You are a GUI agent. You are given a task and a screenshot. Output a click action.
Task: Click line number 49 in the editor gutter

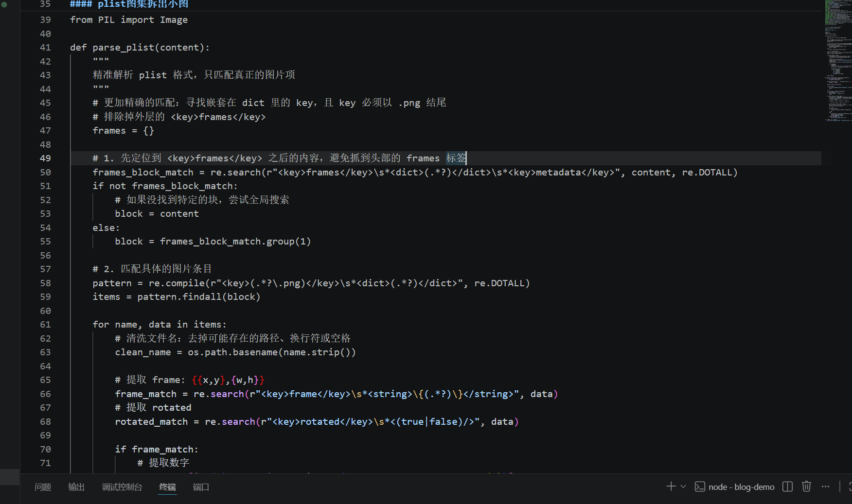pos(45,158)
